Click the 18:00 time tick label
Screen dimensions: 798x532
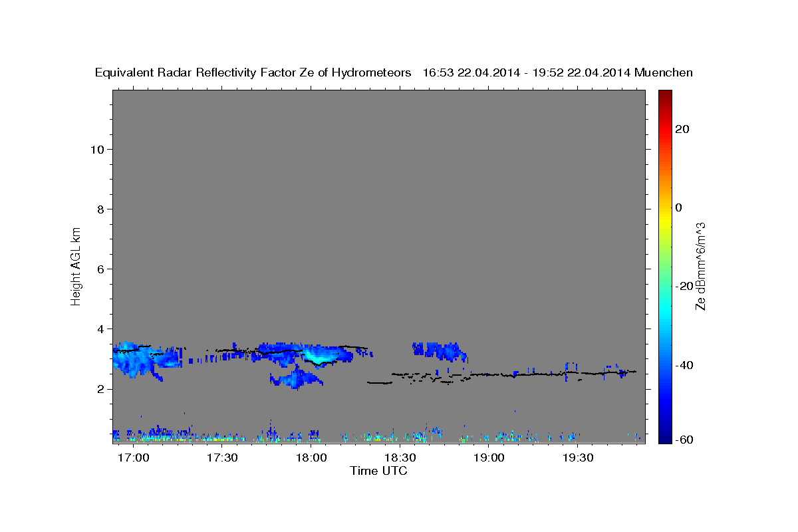pos(311,458)
